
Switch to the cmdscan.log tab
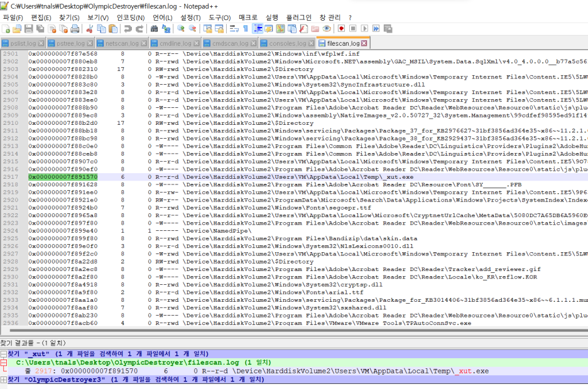[231, 43]
